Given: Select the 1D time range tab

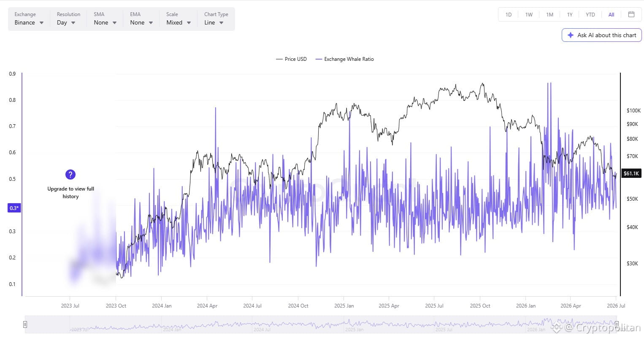Looking at the screenshot, I should (x=509, y=14).
